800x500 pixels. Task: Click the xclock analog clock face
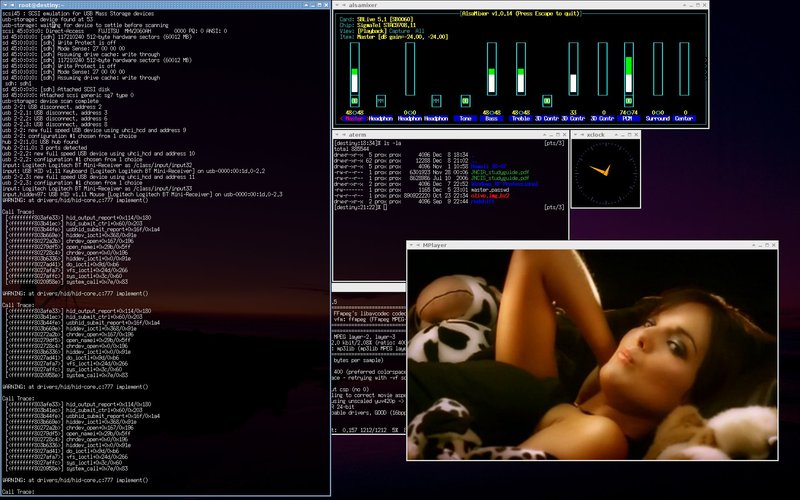[x=605, y=172]
